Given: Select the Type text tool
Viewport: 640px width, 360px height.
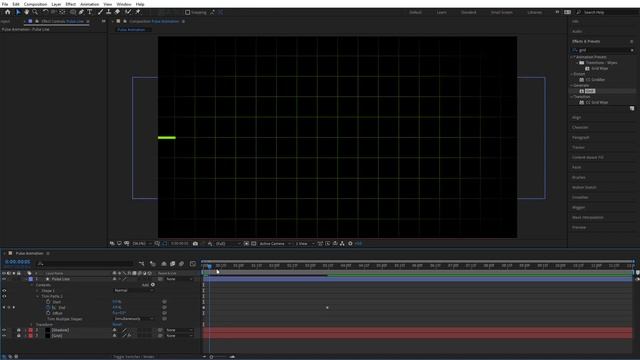Looking at the screenshot, I should (89, 12).
